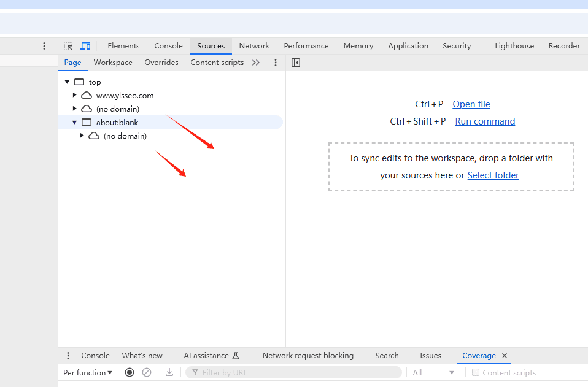Image resolution: width=588 pixels, height=387 pixels.
Task: Close the Coverage drawer tab
Action: tap(505, 356)
